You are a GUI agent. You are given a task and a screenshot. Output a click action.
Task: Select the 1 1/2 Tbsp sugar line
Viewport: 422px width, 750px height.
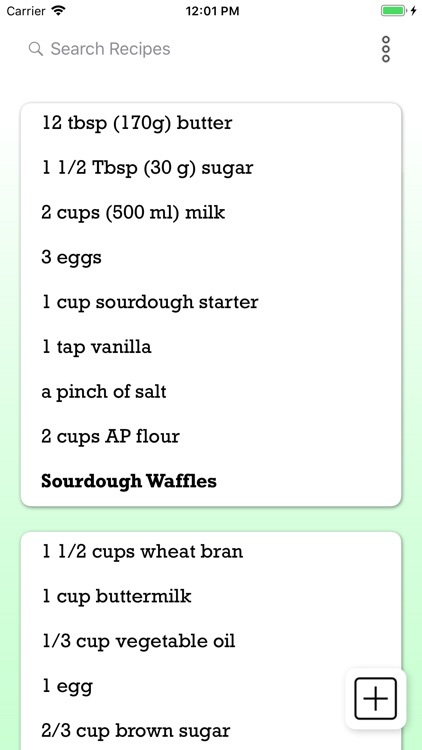click(147, 168)
